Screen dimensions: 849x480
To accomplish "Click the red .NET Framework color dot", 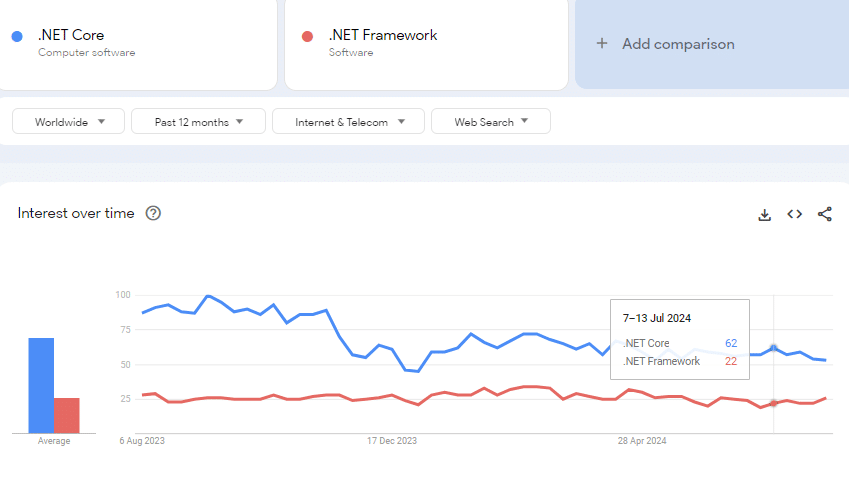I will coord(308,37).
